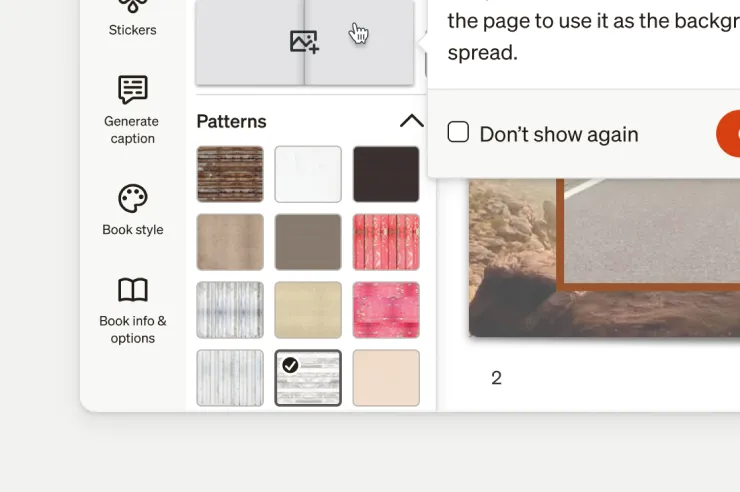Click the photo background drop area

[305, 42]
